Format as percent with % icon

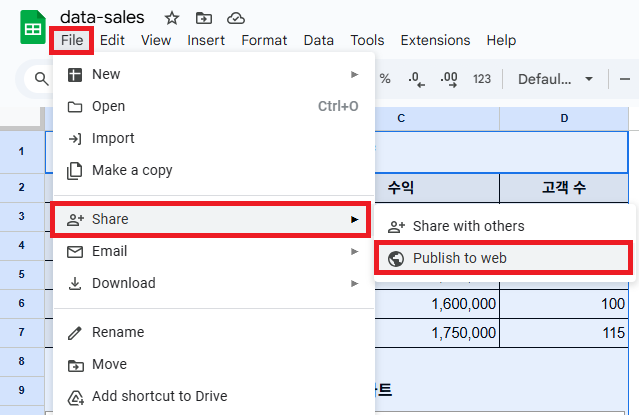(x=385, y=79)
